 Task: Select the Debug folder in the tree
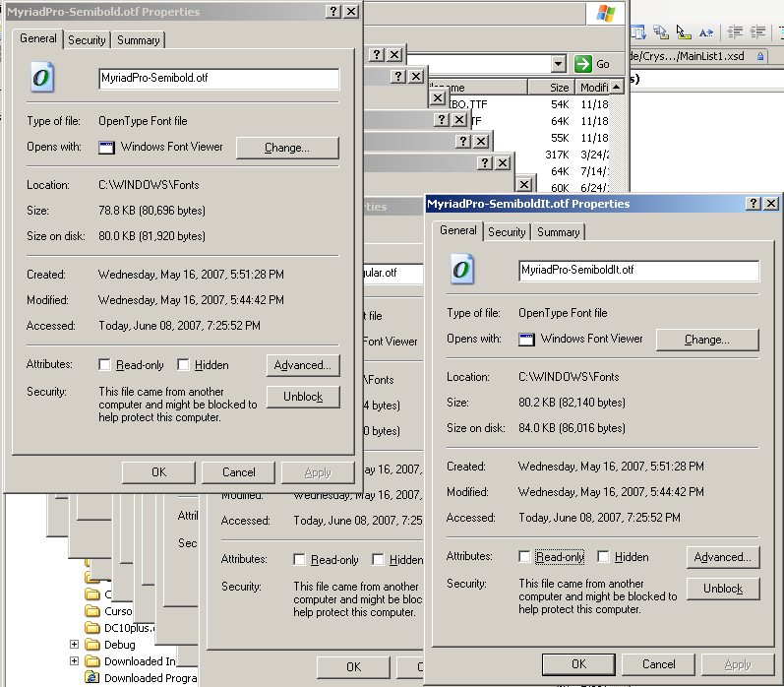coord(119,645)
